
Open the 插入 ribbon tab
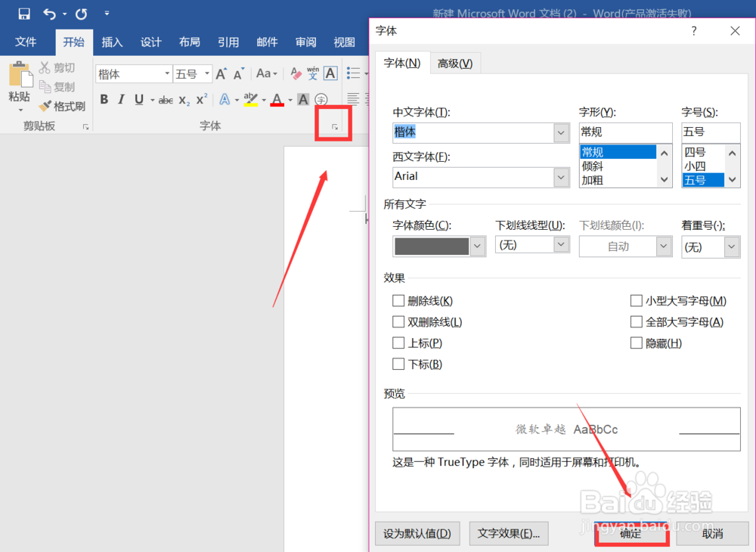click(x=112, y=42)
